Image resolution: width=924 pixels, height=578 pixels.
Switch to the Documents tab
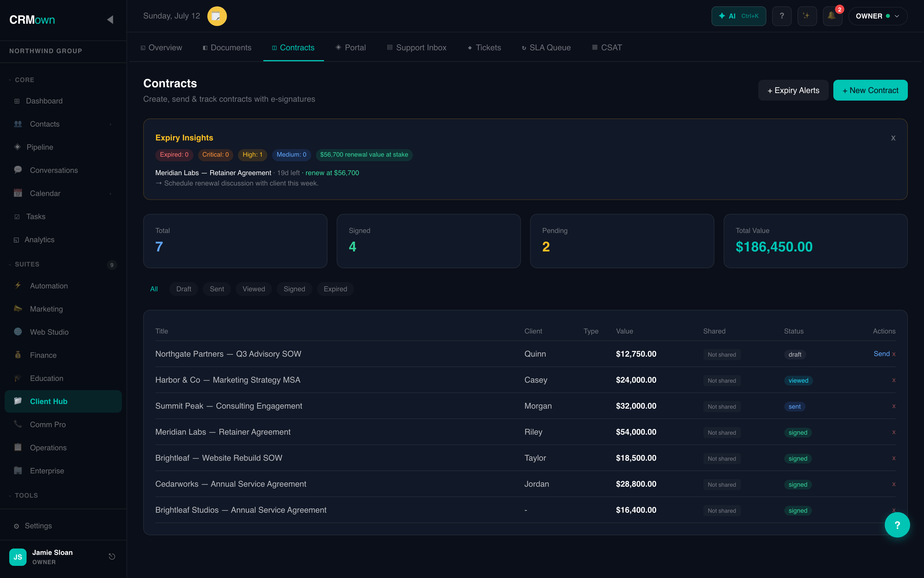click(x=227, y=47)
